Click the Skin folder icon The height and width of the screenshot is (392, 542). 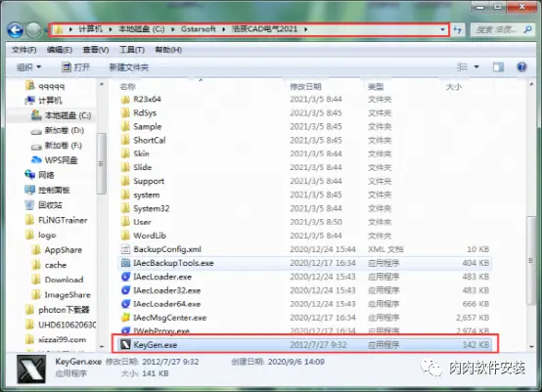point(125,153)
